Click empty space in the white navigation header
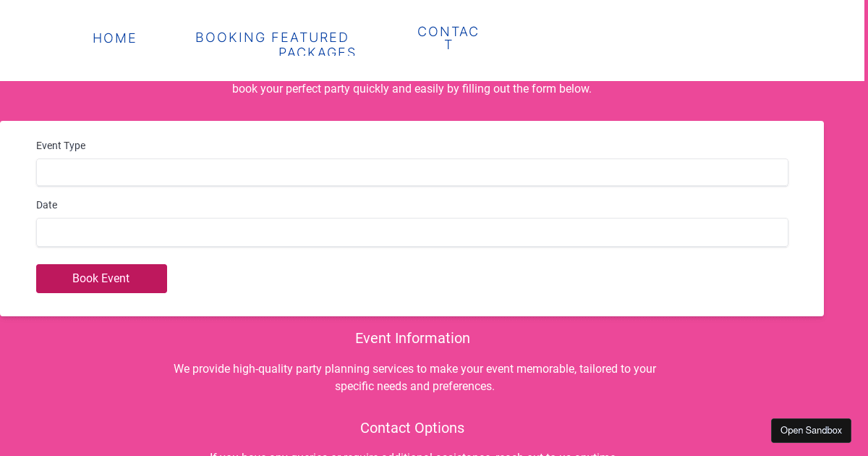 pyautogui.click(x=651, y=40)
